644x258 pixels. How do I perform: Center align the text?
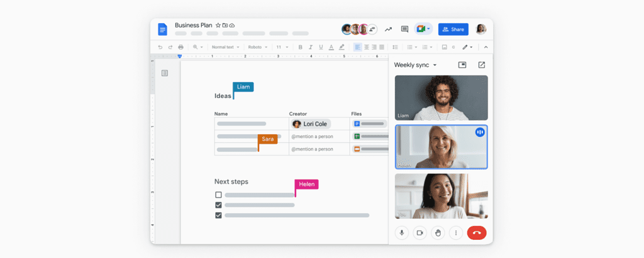[x=367, y=47]
